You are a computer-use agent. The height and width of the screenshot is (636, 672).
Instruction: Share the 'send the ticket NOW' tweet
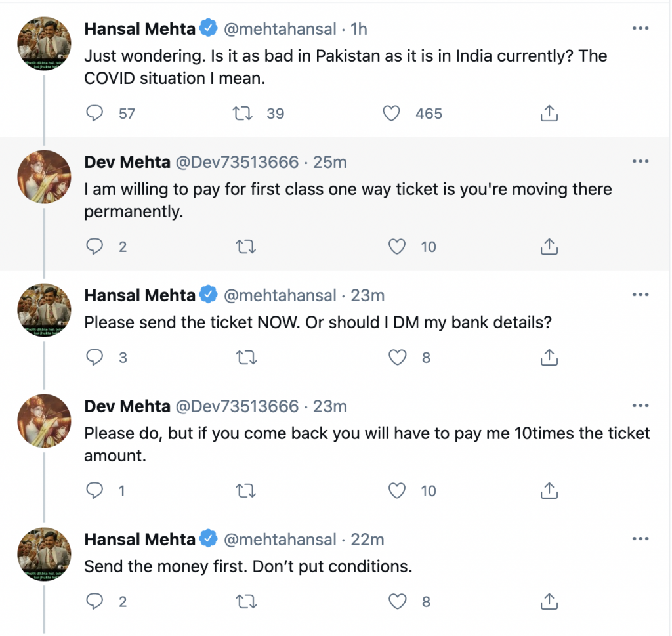click(549, 358)
